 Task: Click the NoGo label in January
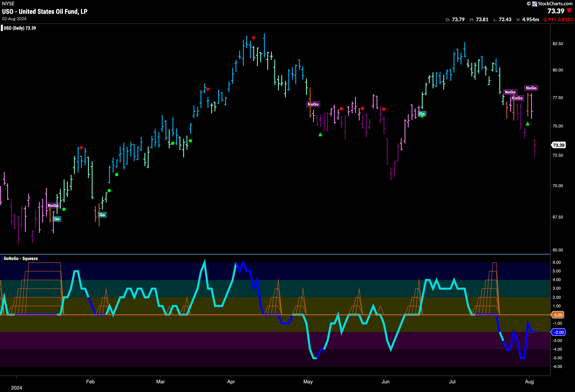coord(53,205)
